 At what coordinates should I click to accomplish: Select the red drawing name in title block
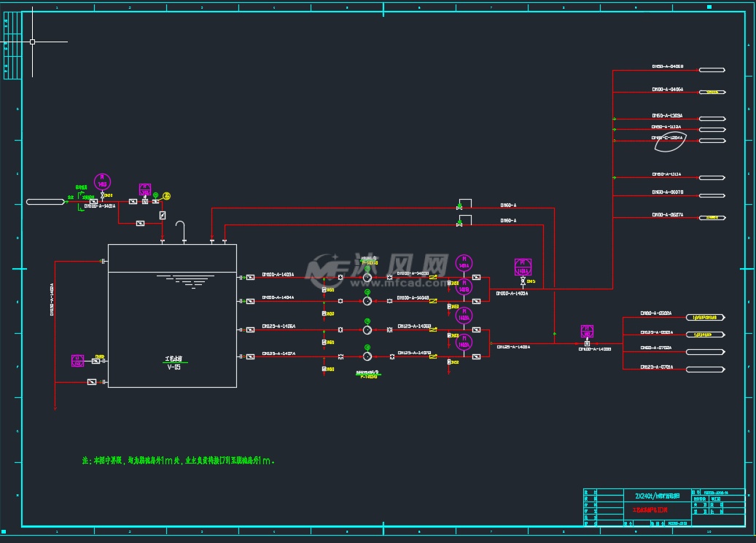[x=650, y=509]
